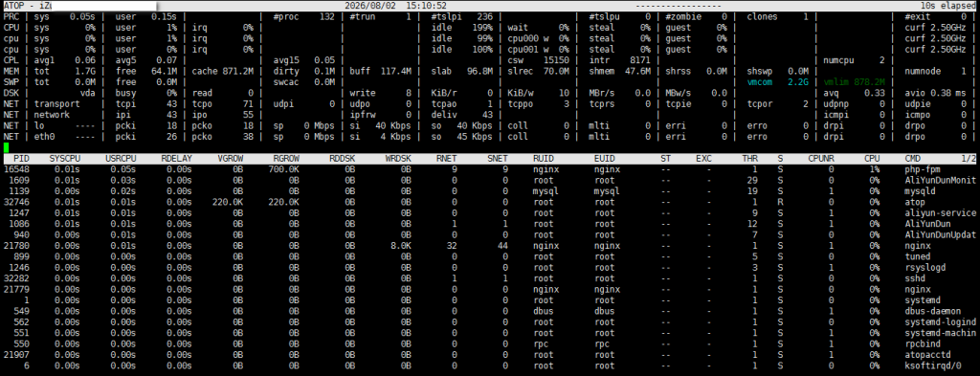The width and height of the screenshot is (980, 376).
Task: Select the systemd-logind process name
Action: click(940, 322)
